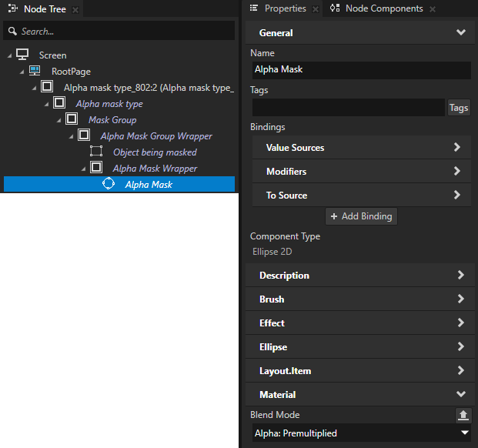Click the Screen monitor icon in tree

tap(22, 55)
